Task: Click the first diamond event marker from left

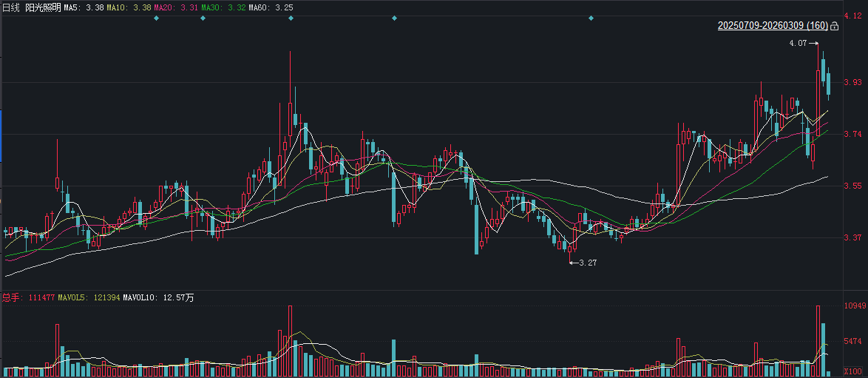Action: point(156,18)
